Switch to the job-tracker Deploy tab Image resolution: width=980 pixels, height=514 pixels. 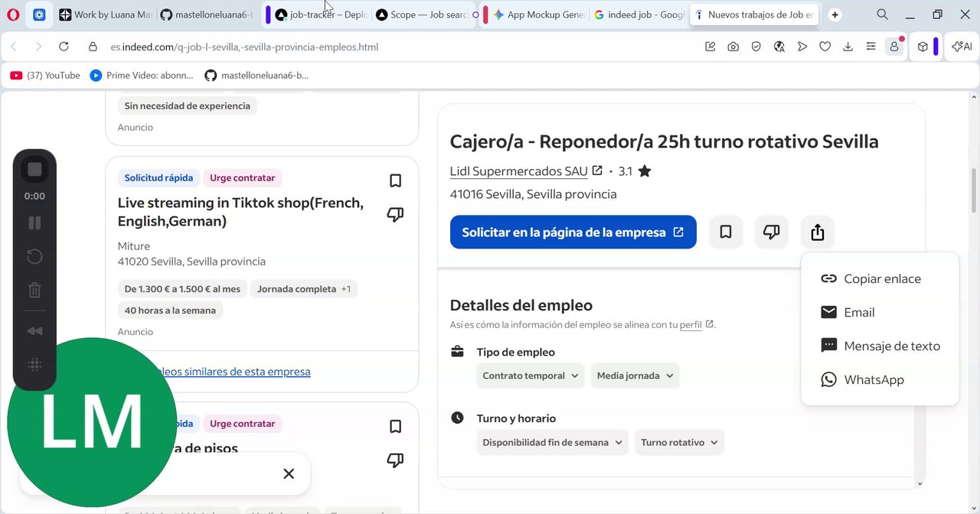[x=322, y=15]
